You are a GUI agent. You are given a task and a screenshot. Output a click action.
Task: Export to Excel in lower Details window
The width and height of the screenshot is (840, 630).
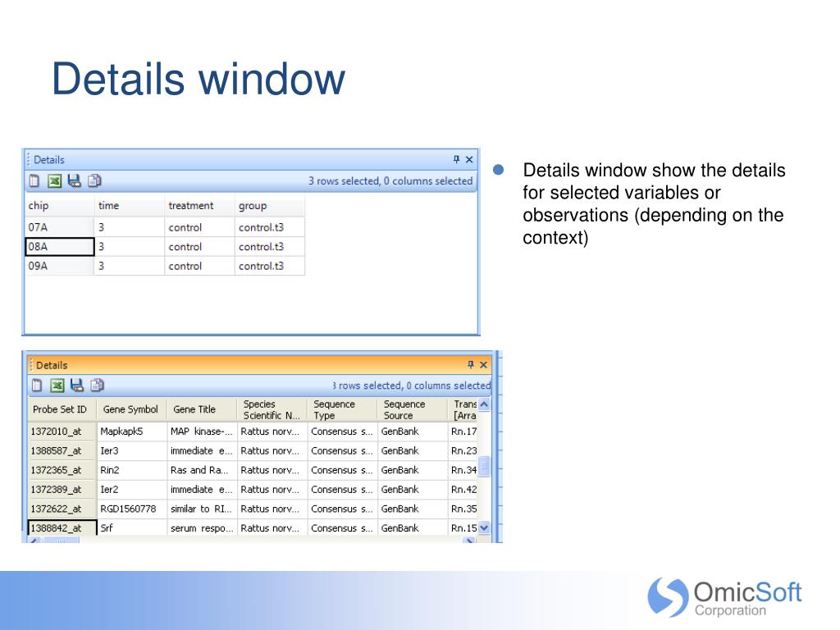click(x=57, y=386)
